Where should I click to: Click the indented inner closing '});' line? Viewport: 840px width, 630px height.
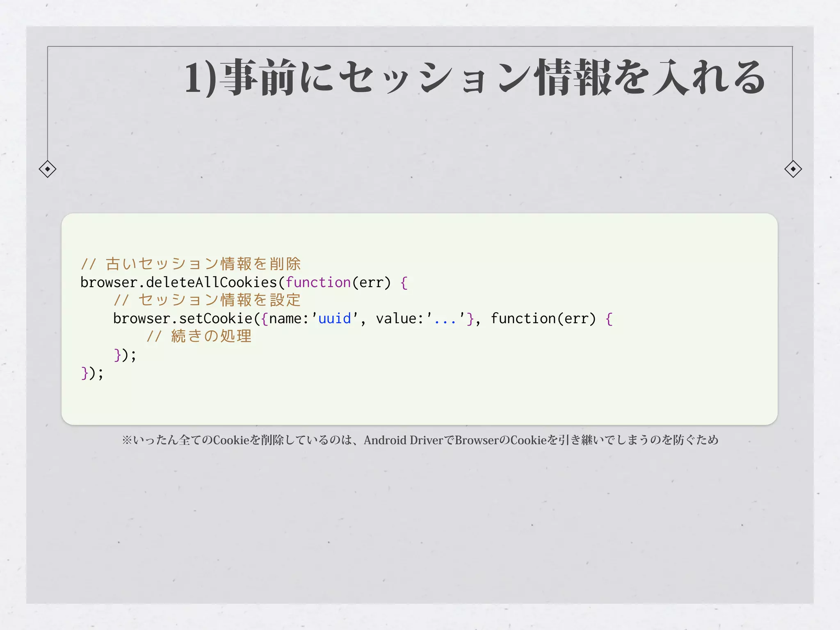pos(125,355)
